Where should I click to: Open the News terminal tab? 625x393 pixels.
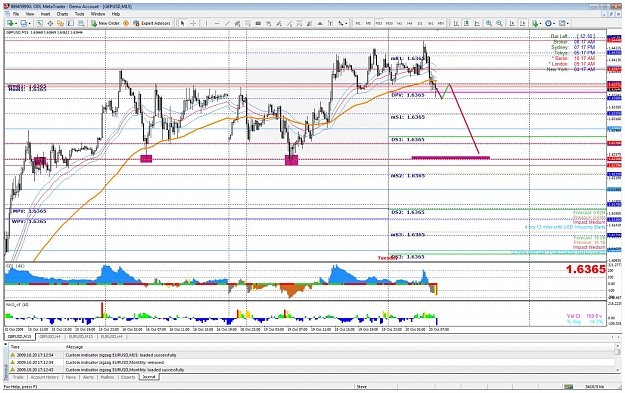click(71, 377)
